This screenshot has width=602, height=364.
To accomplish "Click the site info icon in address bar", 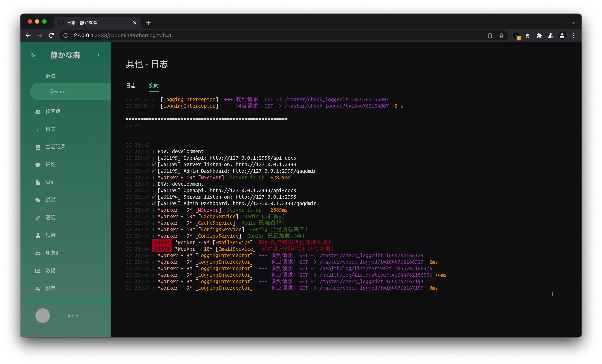I will tap(66, 35).
